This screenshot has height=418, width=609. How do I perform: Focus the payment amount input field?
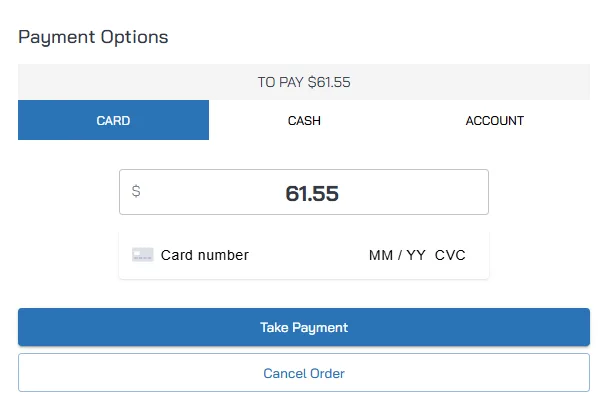pyautogui.click(x=304, y=192)
